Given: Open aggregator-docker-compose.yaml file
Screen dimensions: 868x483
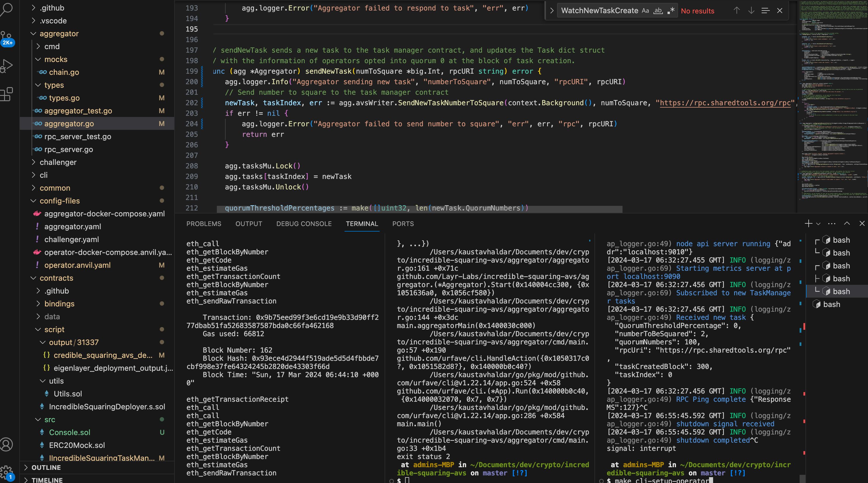Looking at the screenshot, I should coord(104,214).
